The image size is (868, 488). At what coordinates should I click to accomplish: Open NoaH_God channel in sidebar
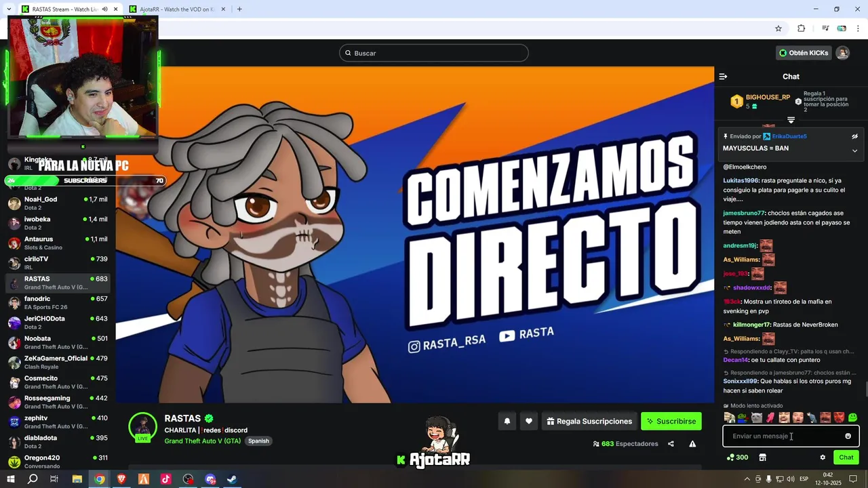tap(58, 203)
